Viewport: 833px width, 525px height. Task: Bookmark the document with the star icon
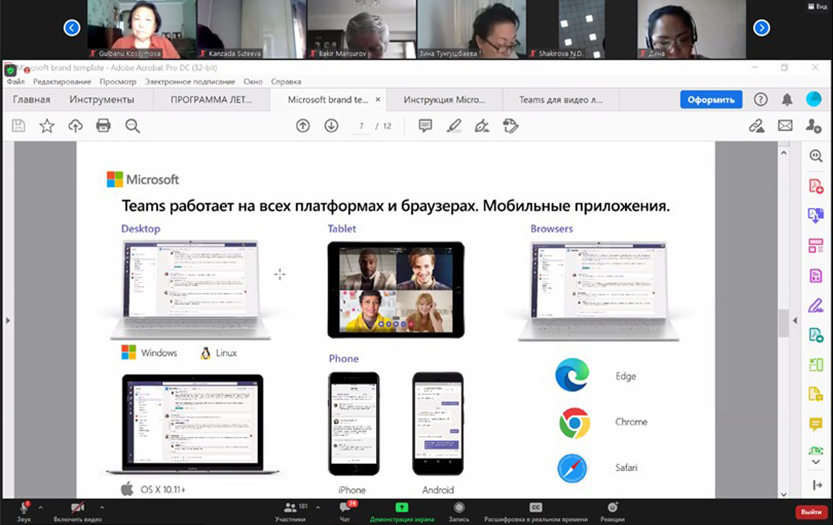(x=47, y=126)
